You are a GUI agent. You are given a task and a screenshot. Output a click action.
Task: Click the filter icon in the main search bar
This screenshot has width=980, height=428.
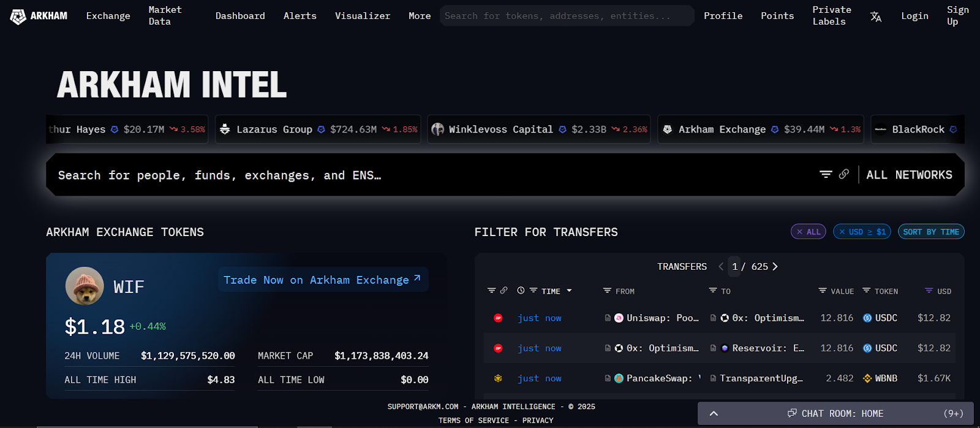coord(826,175)
